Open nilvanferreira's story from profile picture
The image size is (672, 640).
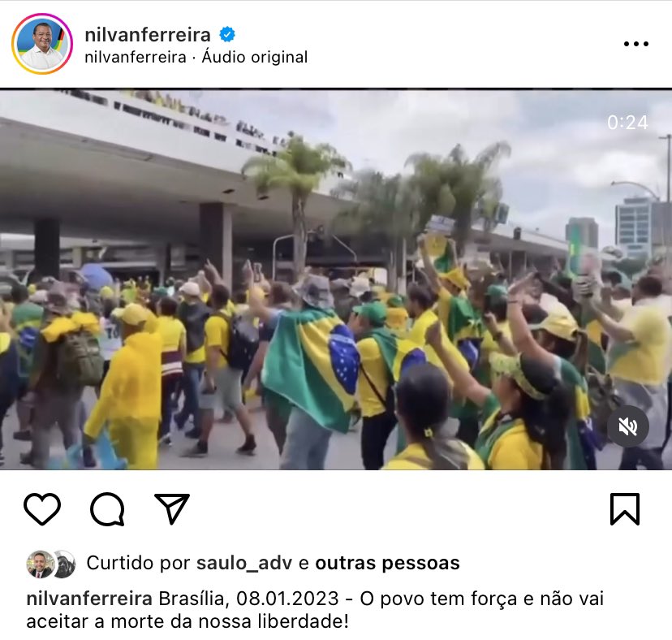(x=42, y=44)
